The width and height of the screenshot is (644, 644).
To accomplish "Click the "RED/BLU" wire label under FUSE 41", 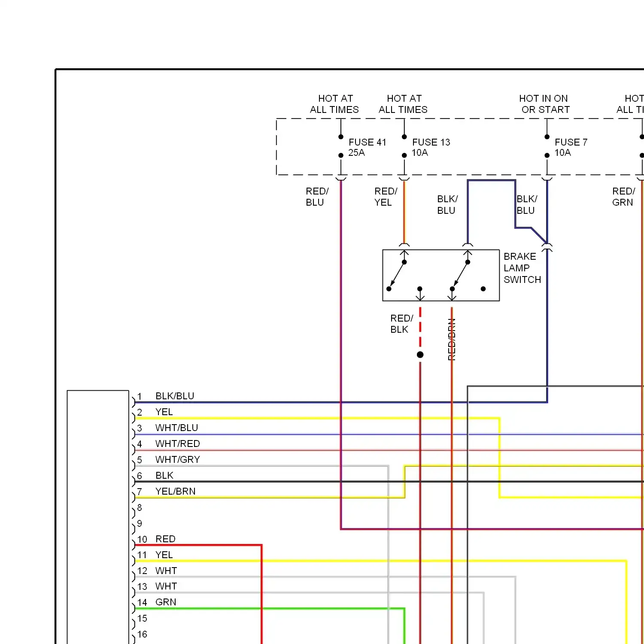I will click(317, 197).
